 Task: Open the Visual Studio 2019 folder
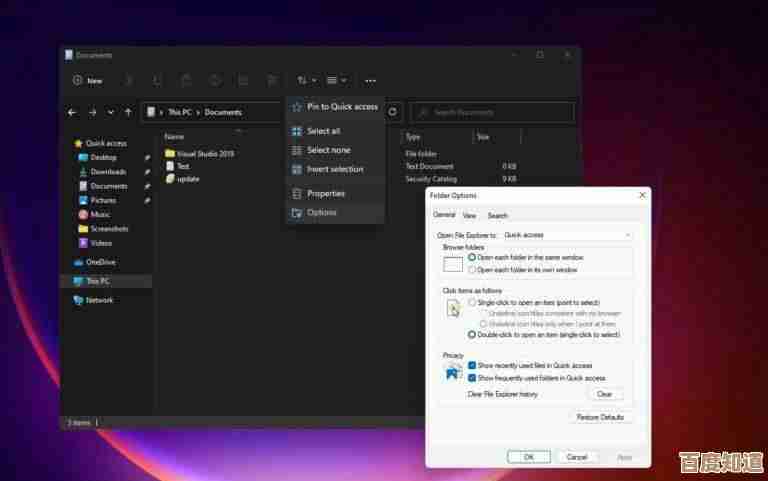(x=203, y=154)
